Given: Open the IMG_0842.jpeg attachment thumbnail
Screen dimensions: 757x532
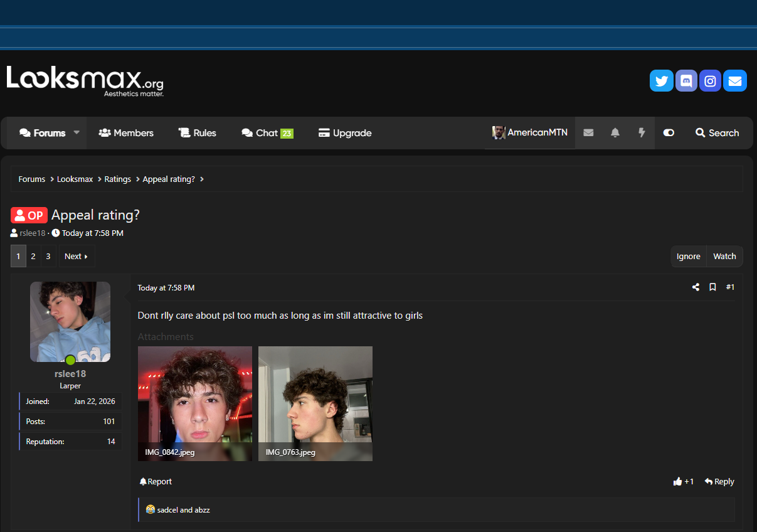Looking at the screenshot, I should [x=195, y=403].
